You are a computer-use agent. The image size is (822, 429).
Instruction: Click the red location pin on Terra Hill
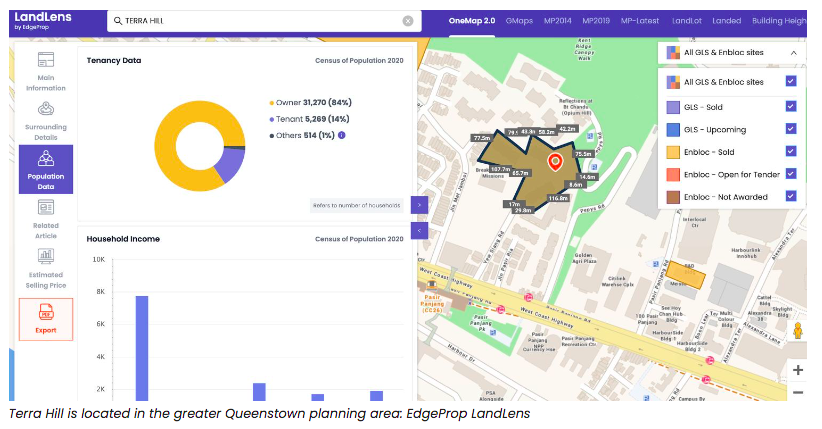click(x=555, y=162)
